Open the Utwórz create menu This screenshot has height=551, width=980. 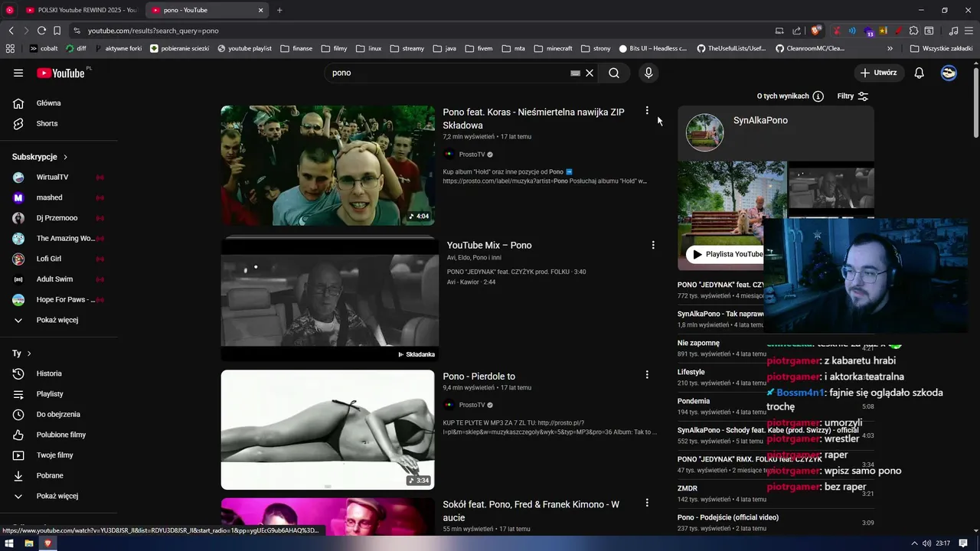click(x=878, y=73)
